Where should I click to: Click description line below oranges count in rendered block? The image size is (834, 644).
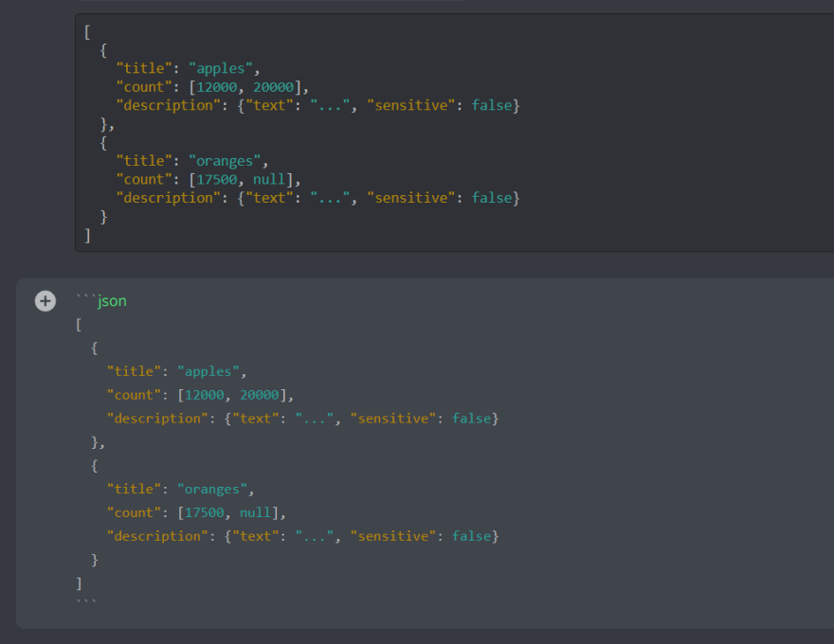(318, 198)
